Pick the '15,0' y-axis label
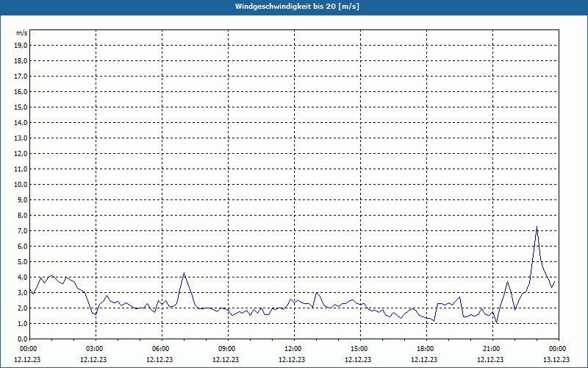This screenshot has width=588, height=368. coord(21,107)
